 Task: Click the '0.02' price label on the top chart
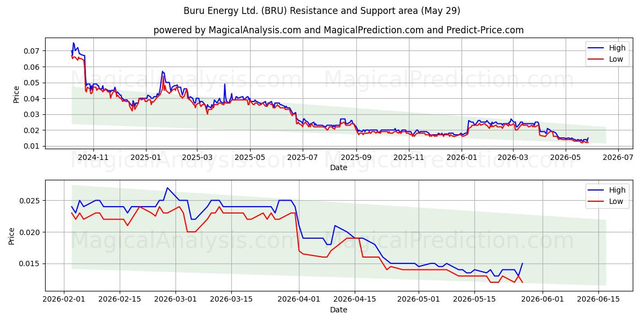pyautogui.click(x=32, y=130)
